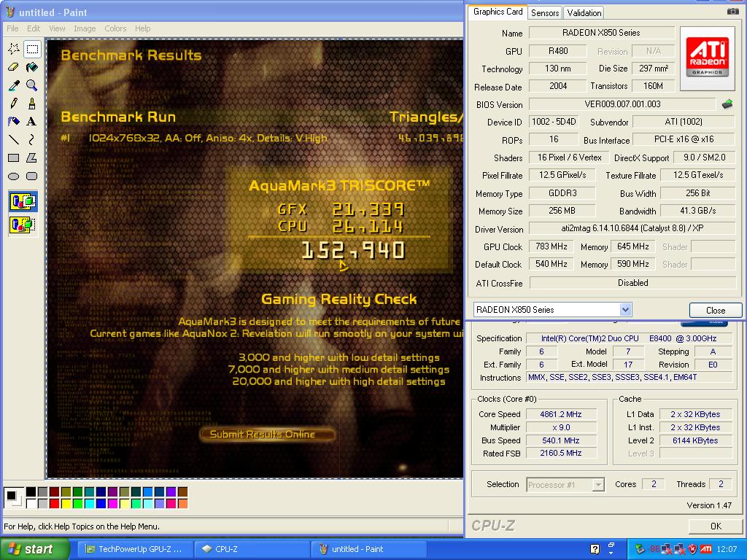747x560 pixels.
Task: Enable transparent selection option in Paint toolbox
Action: pos(23,225)
